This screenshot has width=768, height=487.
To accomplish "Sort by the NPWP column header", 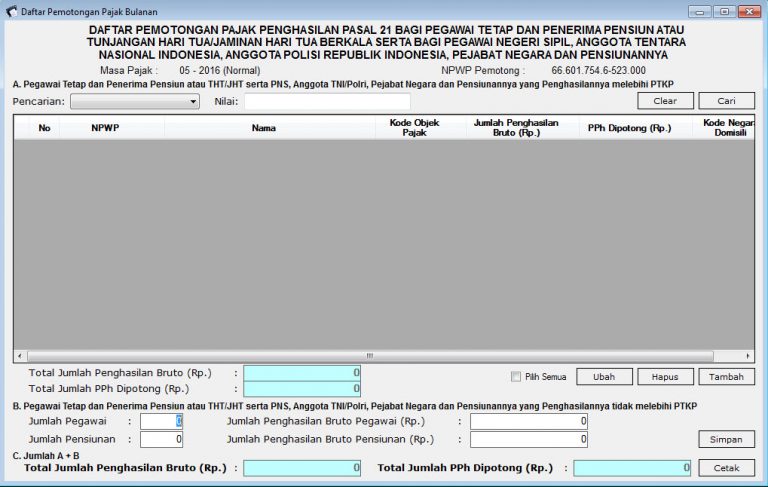I will [x=105, y=128].
